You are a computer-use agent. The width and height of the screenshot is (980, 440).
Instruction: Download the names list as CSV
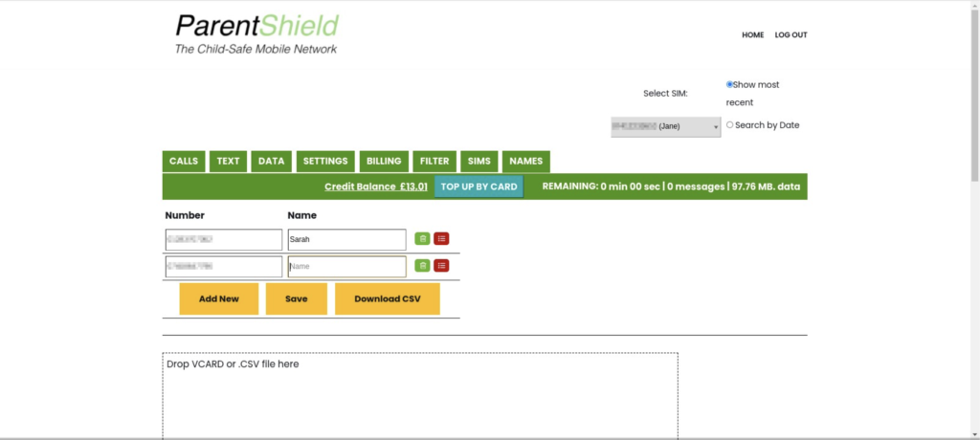point(387,298)
